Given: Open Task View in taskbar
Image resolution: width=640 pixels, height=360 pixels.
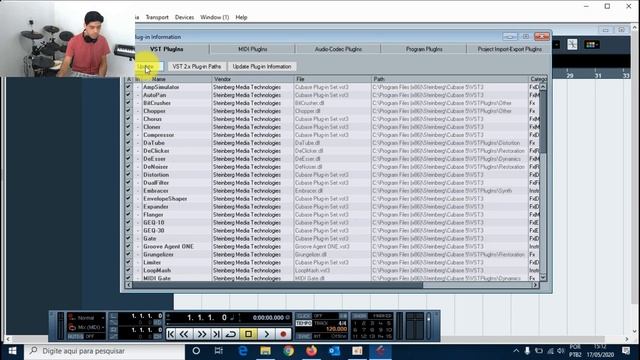Looking at the screenshot, I should (219, 351).
